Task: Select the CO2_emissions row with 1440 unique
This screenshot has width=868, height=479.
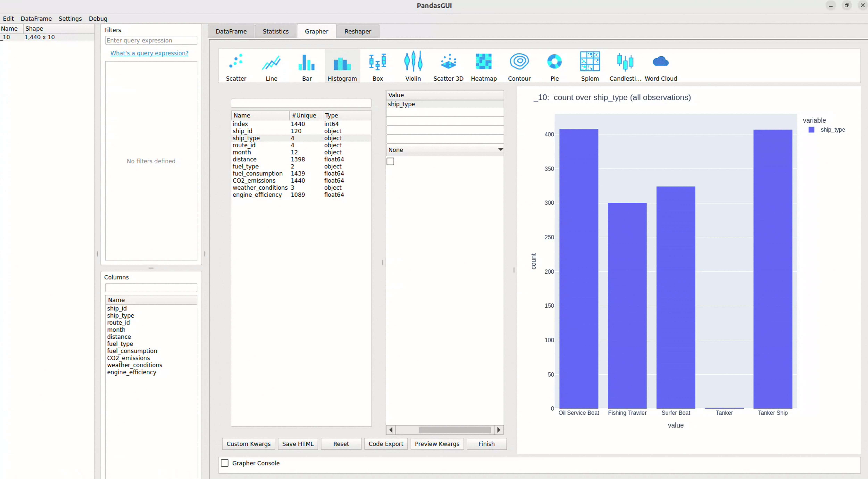Action: [x=301, y=180]
